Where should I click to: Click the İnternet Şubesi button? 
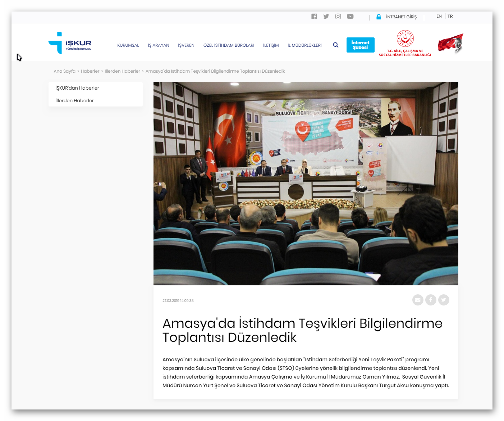click(360, 45)
